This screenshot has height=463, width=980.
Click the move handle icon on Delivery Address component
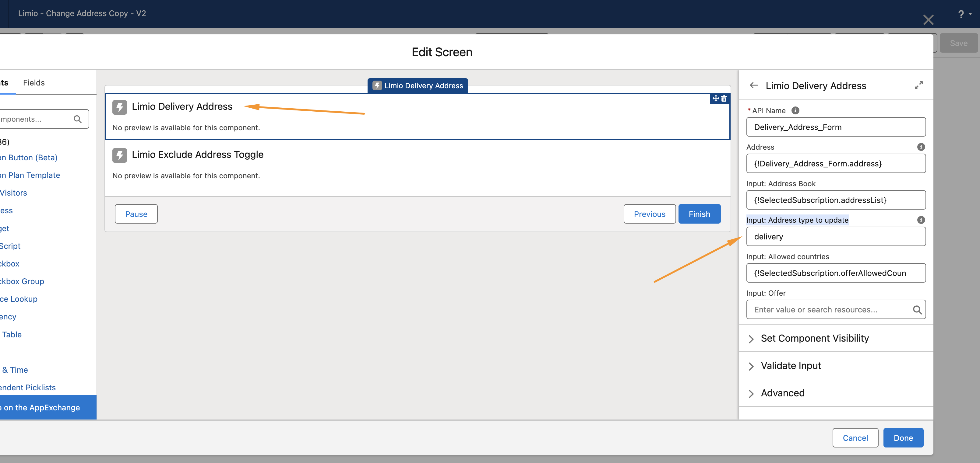[x=716, y=99]
